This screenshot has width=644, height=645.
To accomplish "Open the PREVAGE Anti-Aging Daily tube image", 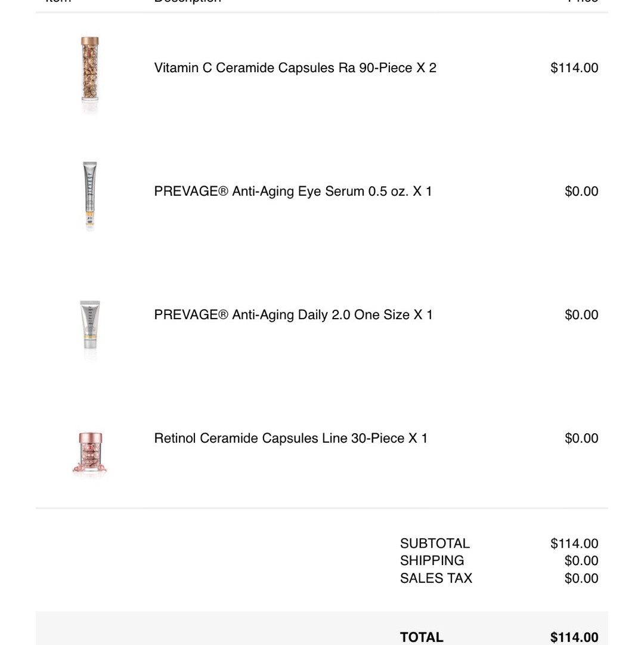I will pyautogui.click(x=90, y=325).
